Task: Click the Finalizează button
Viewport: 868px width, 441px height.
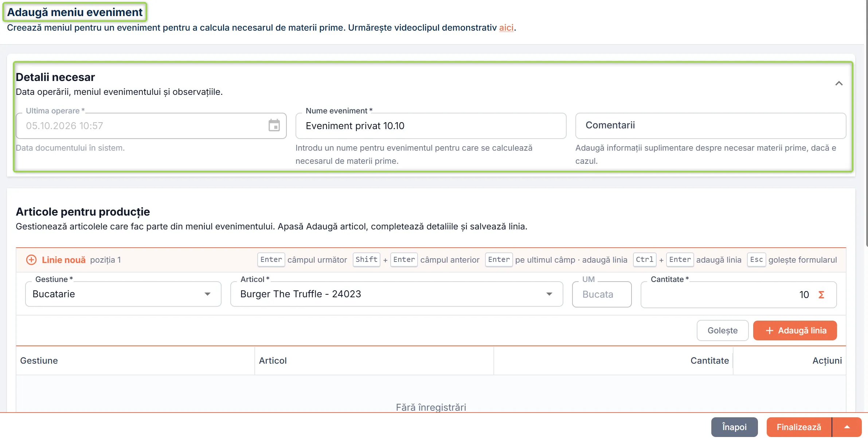Action: point(799,427)
